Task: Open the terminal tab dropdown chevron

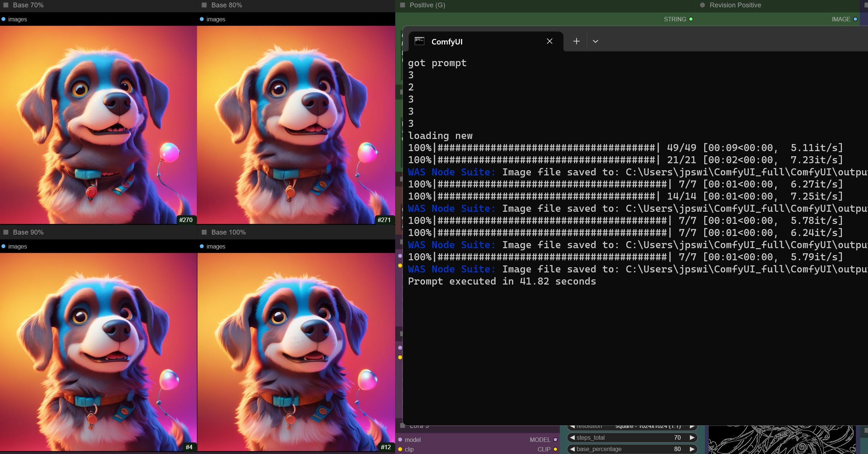Action: coord(595,42)
